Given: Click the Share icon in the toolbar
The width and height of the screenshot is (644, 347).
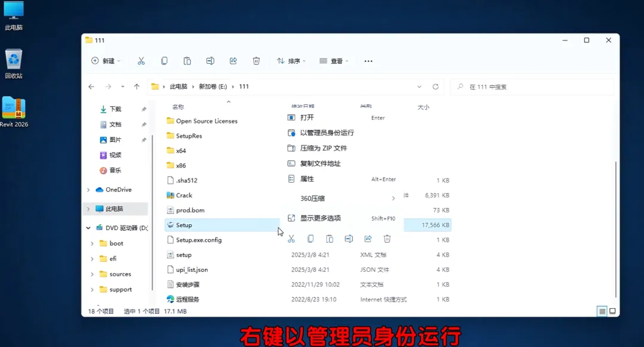Looking at the screenshot, I should 233,61.
